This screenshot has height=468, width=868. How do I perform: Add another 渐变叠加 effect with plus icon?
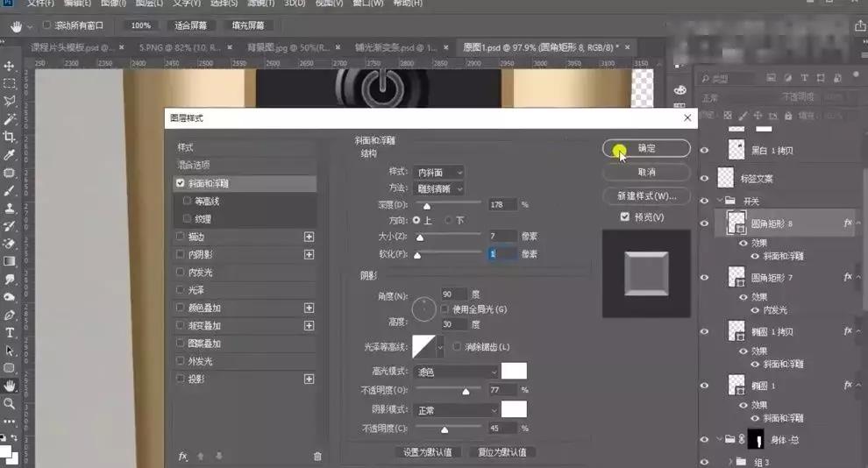pyautogui.click(x=309, y=326)
